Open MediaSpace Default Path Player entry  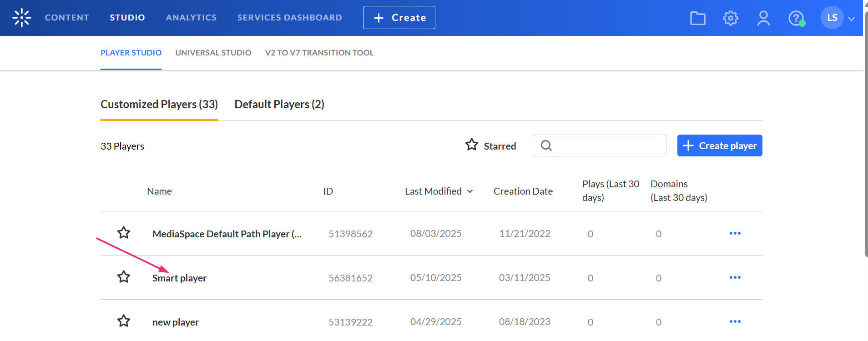tap(227, 234)
